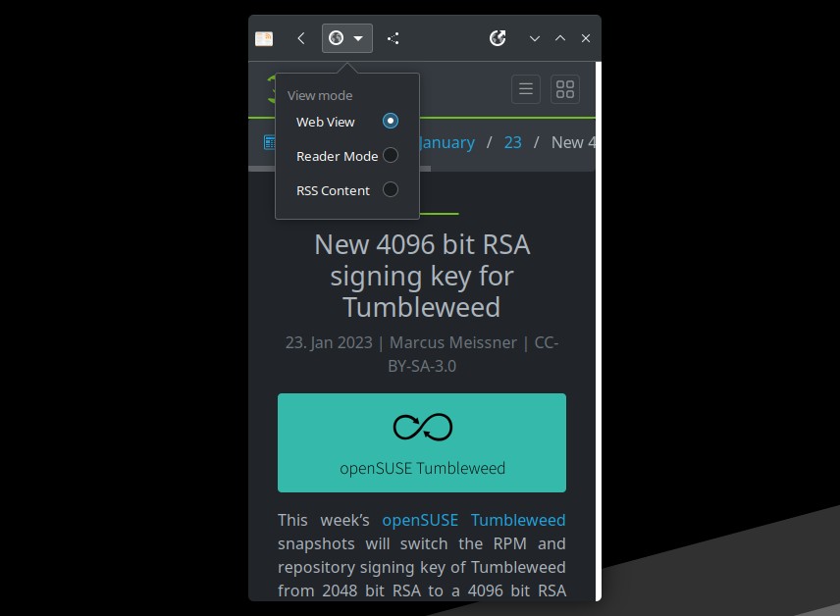This screenshot has height=616, width=840.
Task: Click the January breadcrumb link
Action: click(x=446, y=142)
